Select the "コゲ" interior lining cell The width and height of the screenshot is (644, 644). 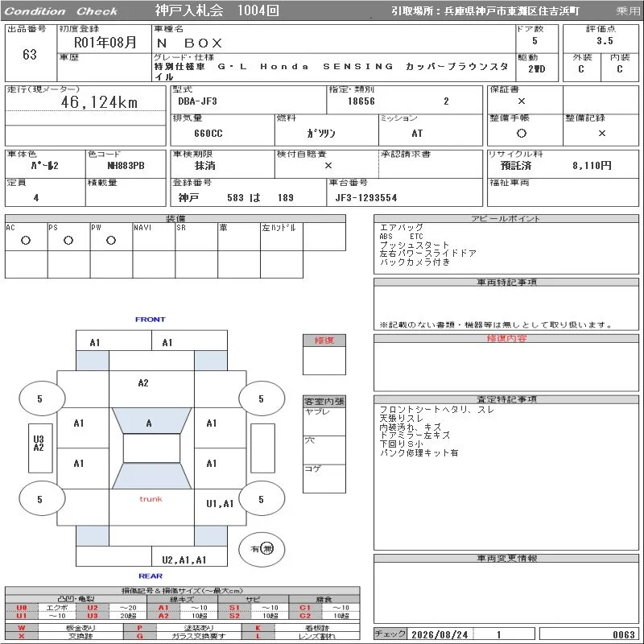(324, 478)
